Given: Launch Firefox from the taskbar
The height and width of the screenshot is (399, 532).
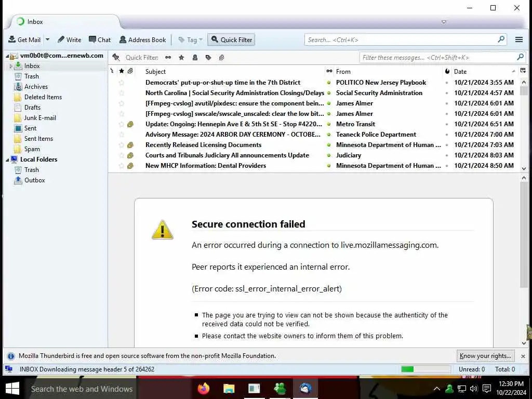Looking at the screenshot, I should [x=204, y=389].
